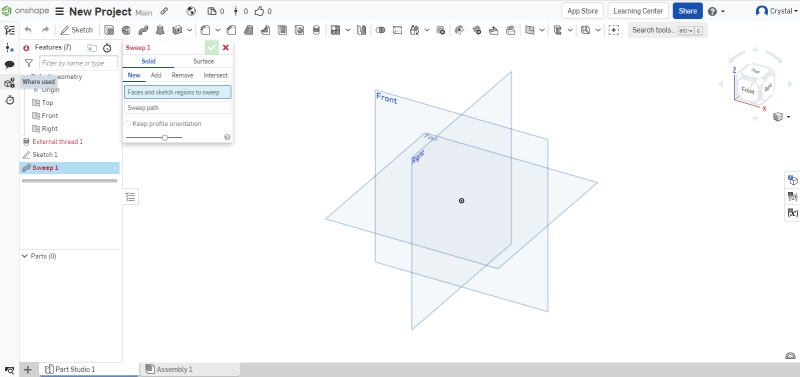Open the view cube display options dropdown
Image resolution: width=800 pixels, height=377 pixels.
[x=781, y=117]
